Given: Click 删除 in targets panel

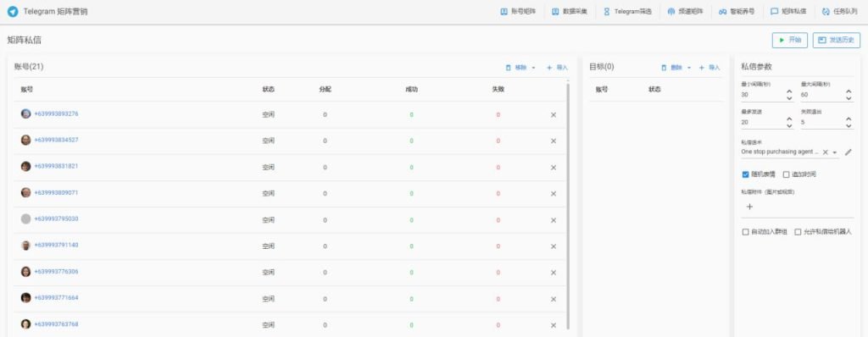Looking at the screenshot, I should 671,68.
